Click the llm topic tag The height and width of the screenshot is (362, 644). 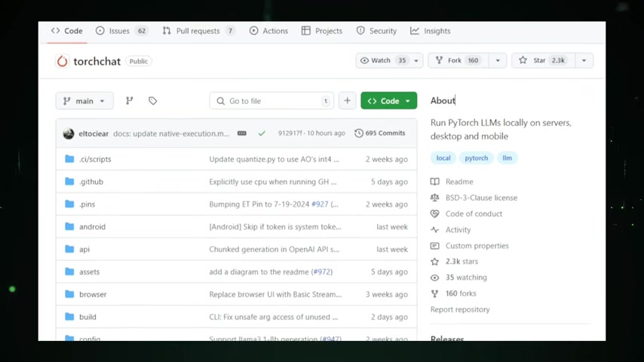pyautogui.click(x=508, y=158)
